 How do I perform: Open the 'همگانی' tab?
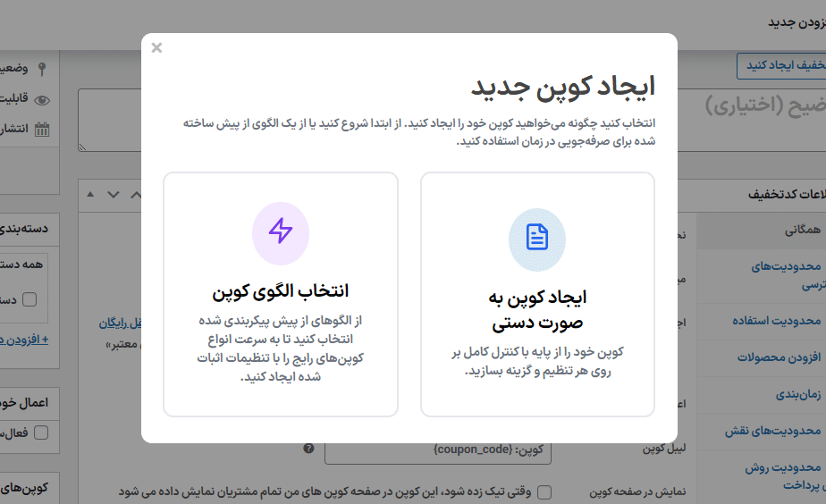pyautogui.click(x=762, y=231)
